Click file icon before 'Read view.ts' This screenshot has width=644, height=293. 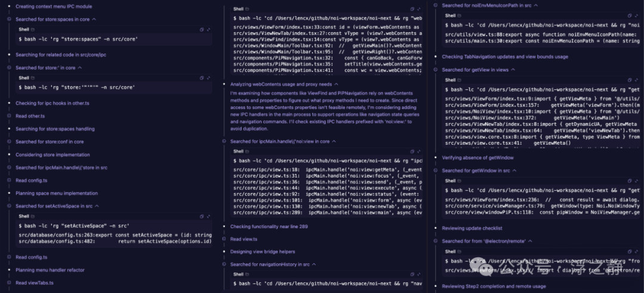click(x=224, y=239)
